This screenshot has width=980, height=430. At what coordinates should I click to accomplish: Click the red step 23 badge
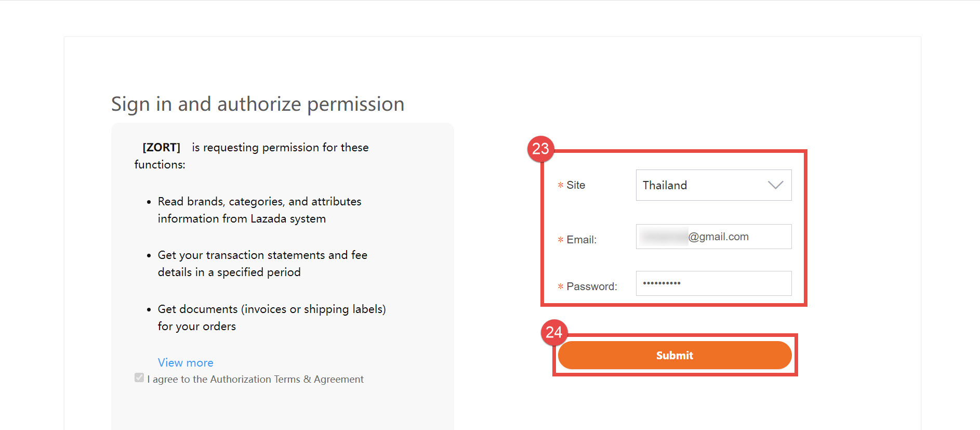click(540, 149)
